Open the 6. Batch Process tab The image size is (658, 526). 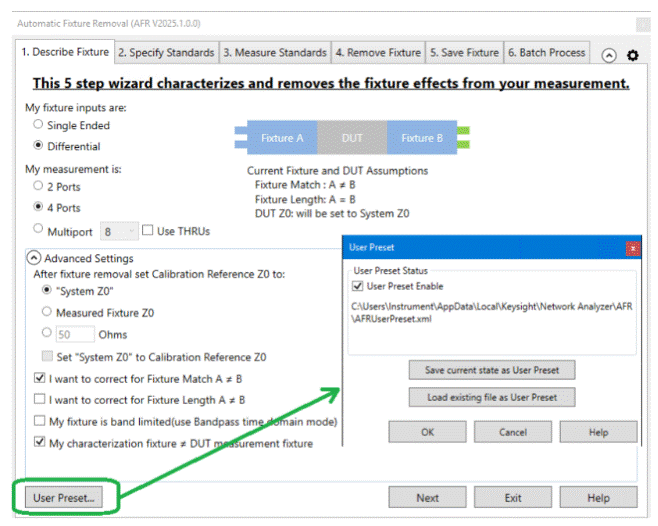(546, 52)
